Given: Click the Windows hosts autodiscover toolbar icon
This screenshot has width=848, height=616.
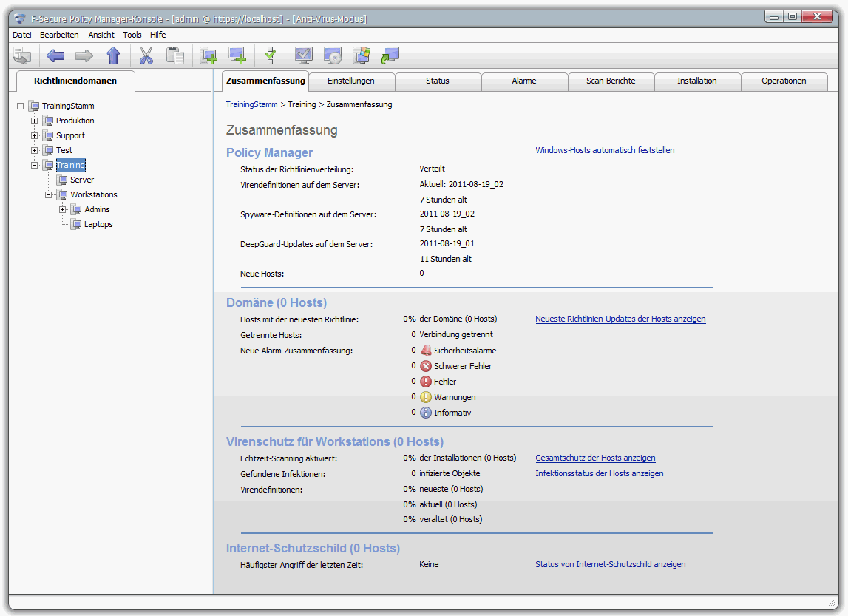Looking at the screenshot, I should (x=362, y=55).
